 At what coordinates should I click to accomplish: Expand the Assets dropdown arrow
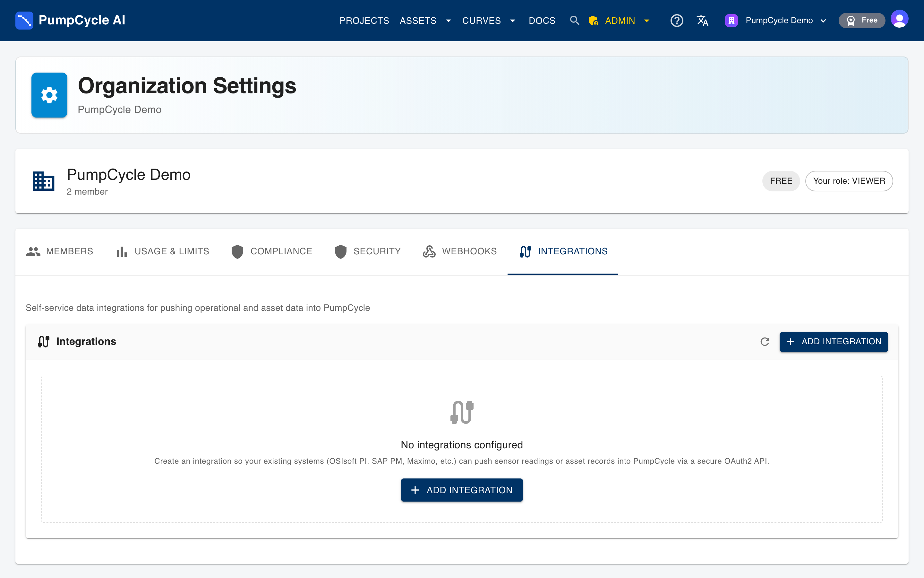[448, 21]
